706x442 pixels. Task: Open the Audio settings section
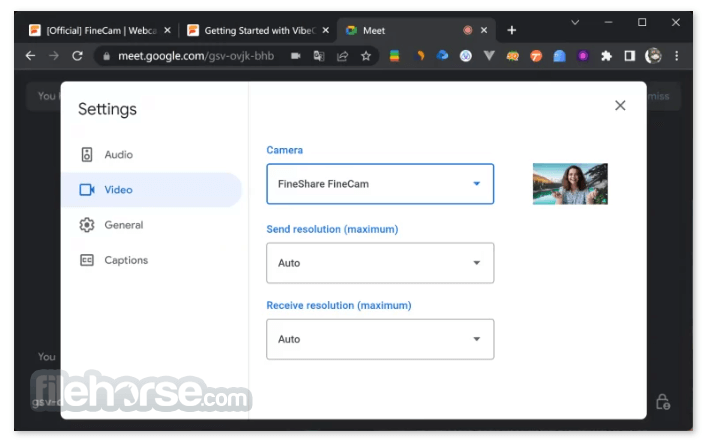pos(151,154)
